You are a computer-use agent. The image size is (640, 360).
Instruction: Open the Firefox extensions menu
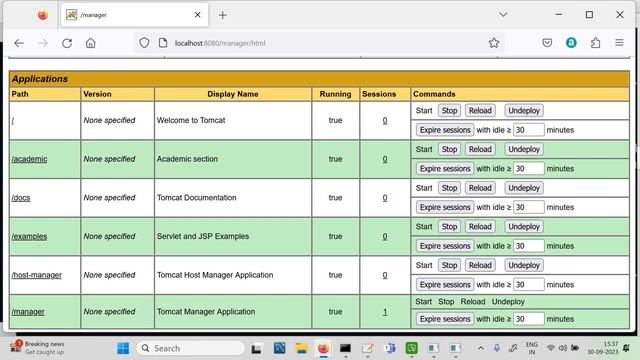pyautogui.click(x=596, y=43)
